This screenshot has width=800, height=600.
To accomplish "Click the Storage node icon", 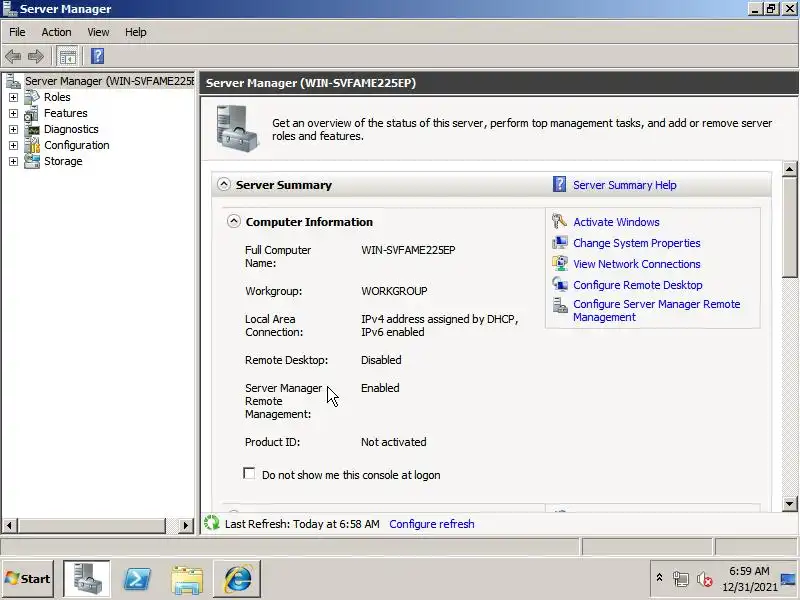I will (x=32, y=161).
